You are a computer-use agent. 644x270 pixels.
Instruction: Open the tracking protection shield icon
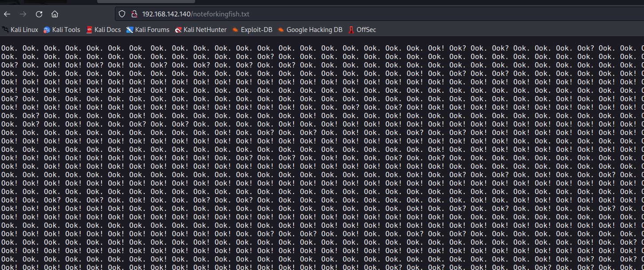point(122,14)
